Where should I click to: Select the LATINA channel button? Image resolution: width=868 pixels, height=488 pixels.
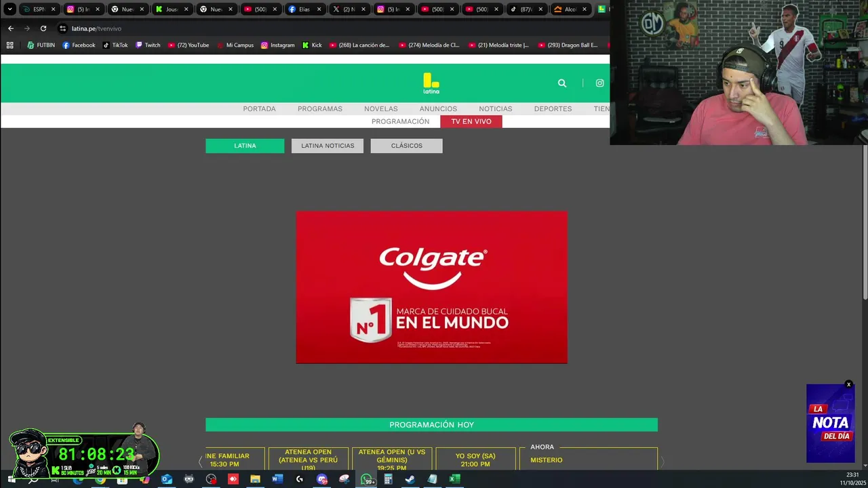click(245, 146)
